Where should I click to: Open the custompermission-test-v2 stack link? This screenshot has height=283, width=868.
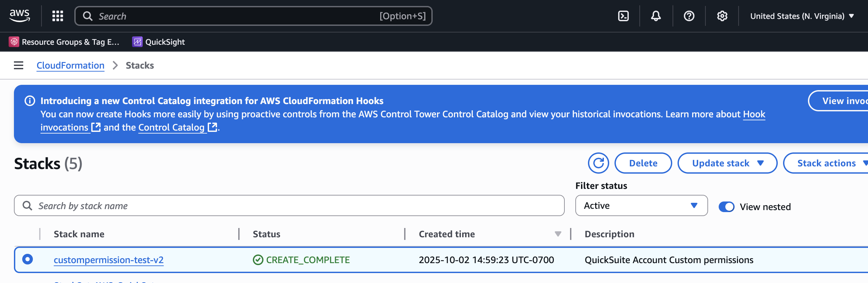(x=109, y=260)
